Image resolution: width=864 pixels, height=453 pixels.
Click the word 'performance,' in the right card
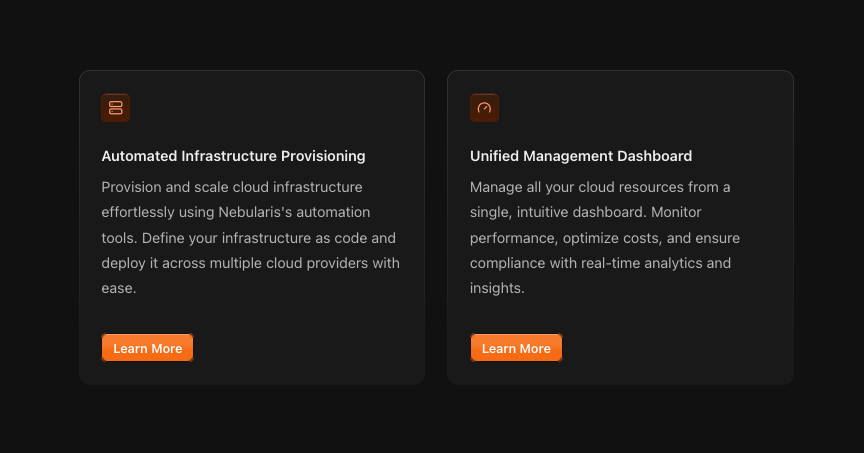click(514, 238)
